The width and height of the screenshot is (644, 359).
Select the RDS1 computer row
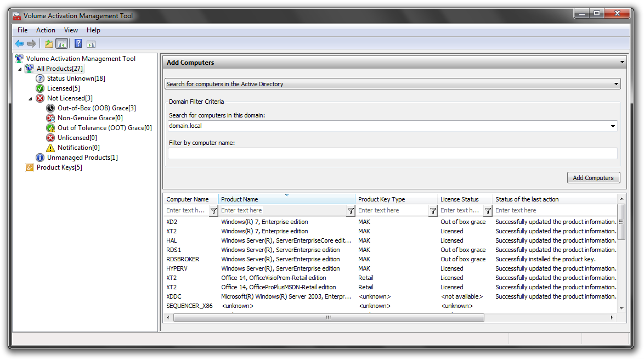[390, 250]
